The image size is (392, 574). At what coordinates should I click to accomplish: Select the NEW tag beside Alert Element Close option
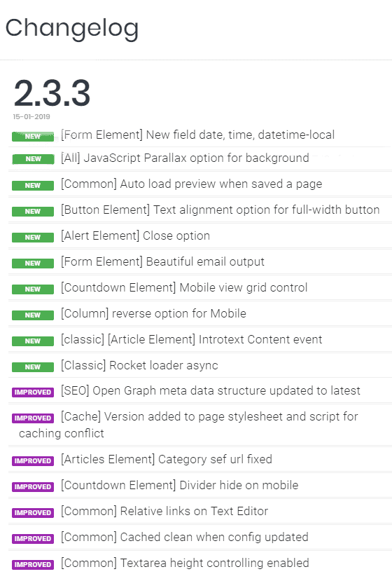pos(33,237)
